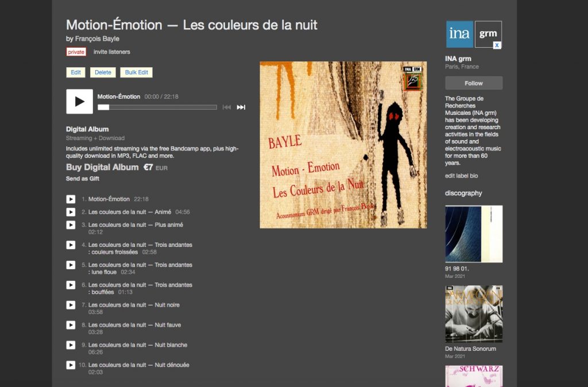Image resolution: width=588 pixels, height=387 pixels.
Task: Click edit label bio link
Action: (x=461, y=176)
